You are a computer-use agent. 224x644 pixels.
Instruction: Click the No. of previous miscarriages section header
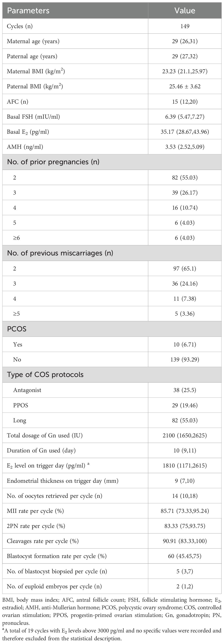[x=60, y=253]
